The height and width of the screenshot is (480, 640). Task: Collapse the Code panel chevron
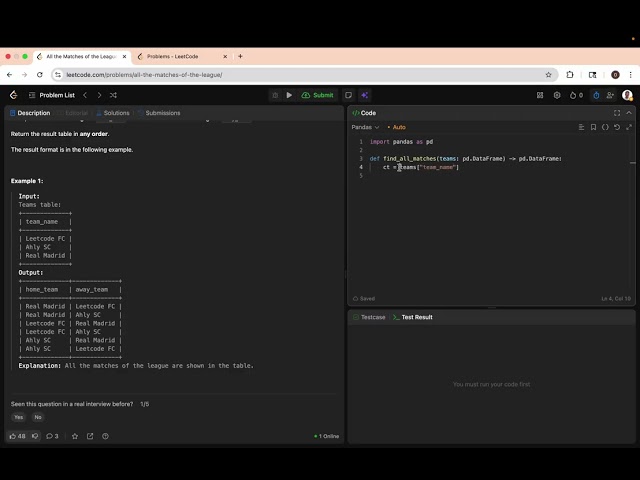click(629, 113)
